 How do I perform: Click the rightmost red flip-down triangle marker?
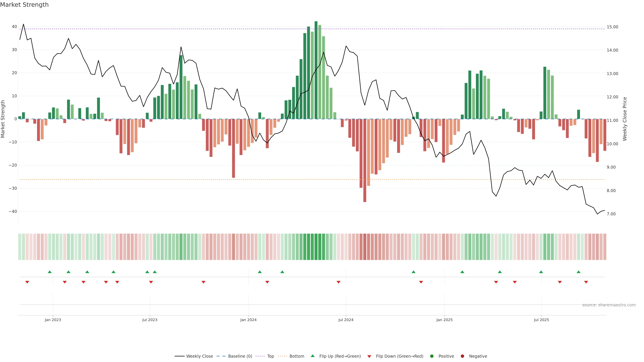pos(586,282)
